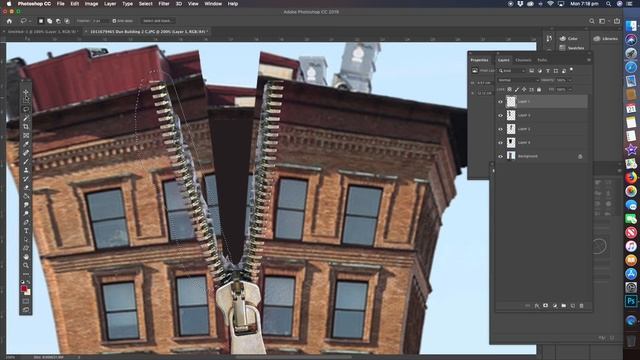Open the Layers panel flyout menu
This screenshot has width=640, height=360.
coord(589,60)
